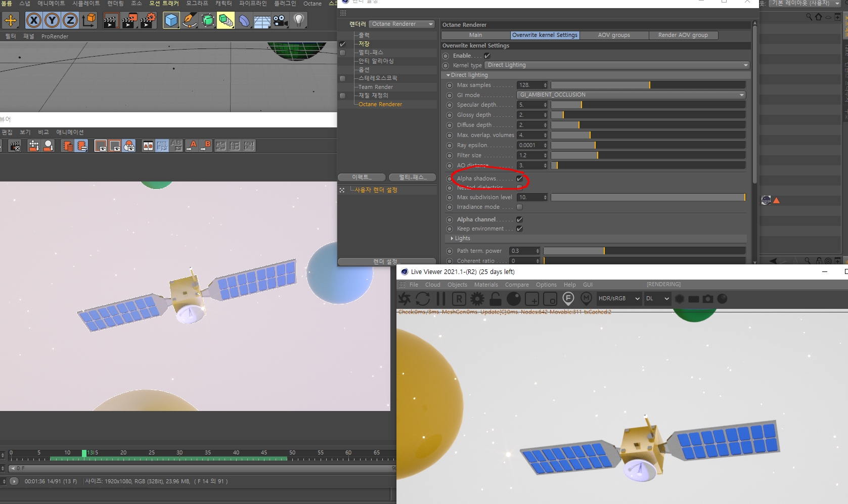The image size is (848, 504).
Task: Toggle the Enable overwrite kernel checkbox
Action: point(487,56)
